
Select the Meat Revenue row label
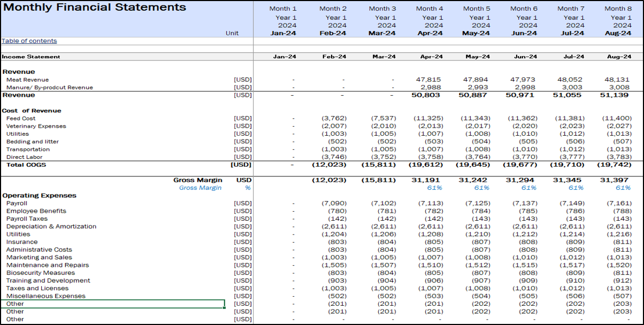(x=27, y=80)
